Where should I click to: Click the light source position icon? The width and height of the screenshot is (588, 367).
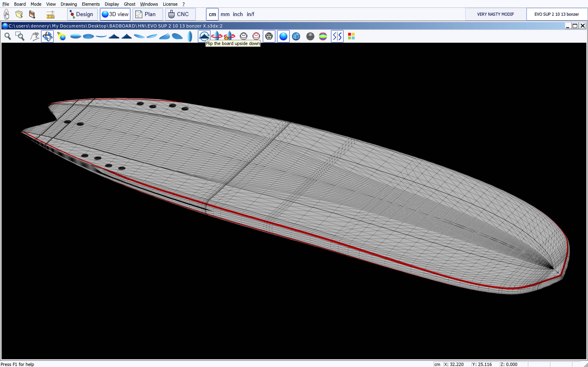(x=62, y=36)
